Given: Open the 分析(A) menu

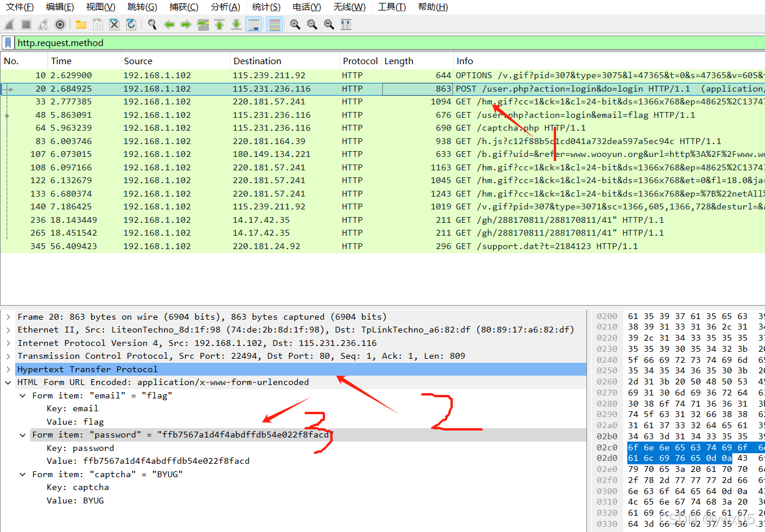Looking at the screenshot, I should pyautogui.click(x=225, y=6).
